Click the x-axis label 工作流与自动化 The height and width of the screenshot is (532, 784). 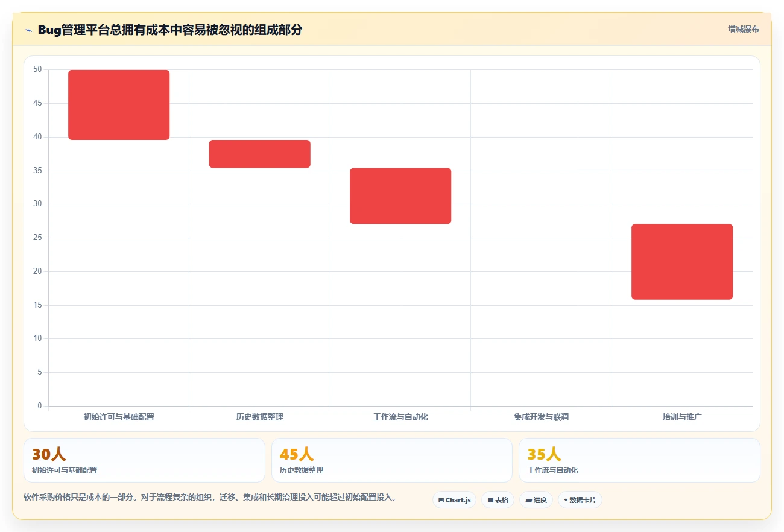(x=400, y=417)
